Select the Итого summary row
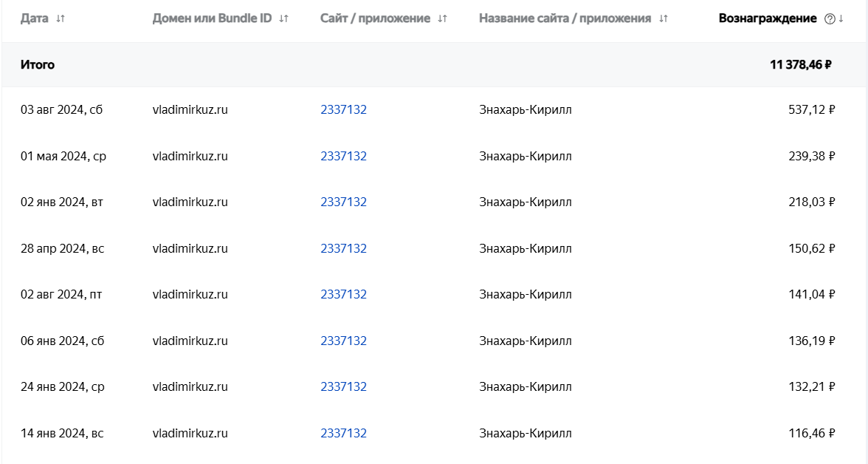Viewport: 868px width, 464px height. coord(434,64)
